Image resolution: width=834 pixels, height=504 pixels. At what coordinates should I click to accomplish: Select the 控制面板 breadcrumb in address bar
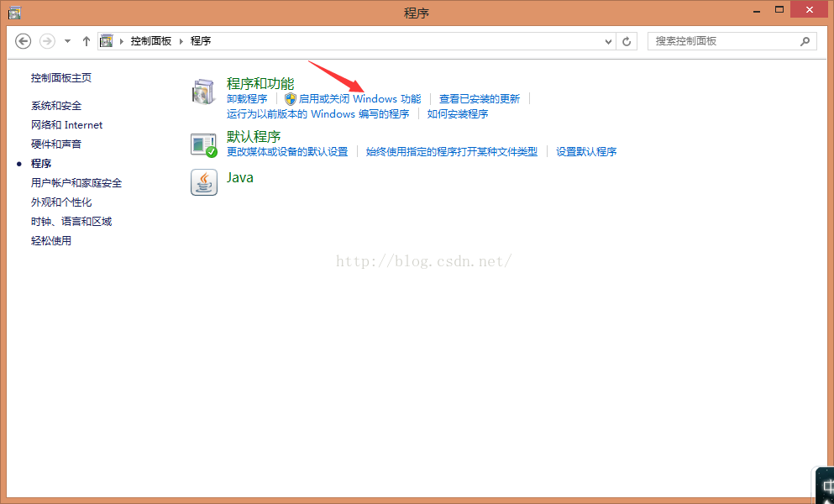pos(151,41)
